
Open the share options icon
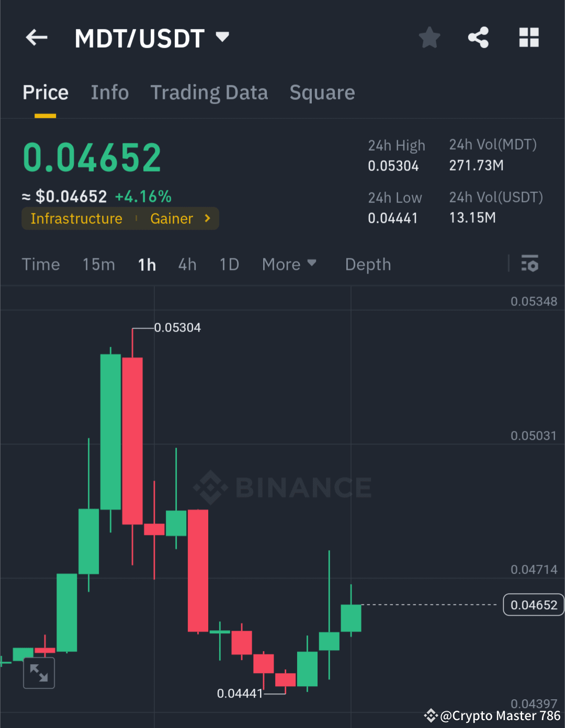tap(479, 37)
